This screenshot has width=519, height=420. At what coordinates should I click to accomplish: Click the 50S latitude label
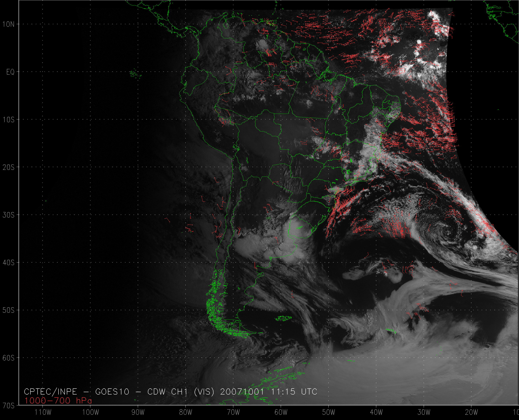(x=9, y=310)
